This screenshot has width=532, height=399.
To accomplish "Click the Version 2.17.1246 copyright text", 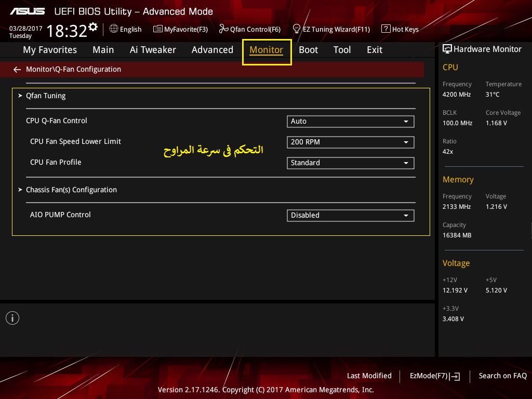I will click(x=265, y=390).
